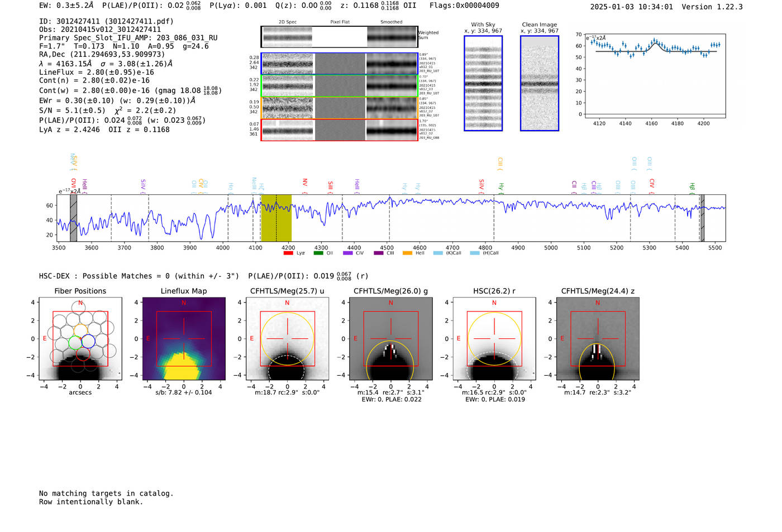The width and height of the screenshot is (782, 532).
Task: Click the red NV line label
Action: [x=305, y=183]
